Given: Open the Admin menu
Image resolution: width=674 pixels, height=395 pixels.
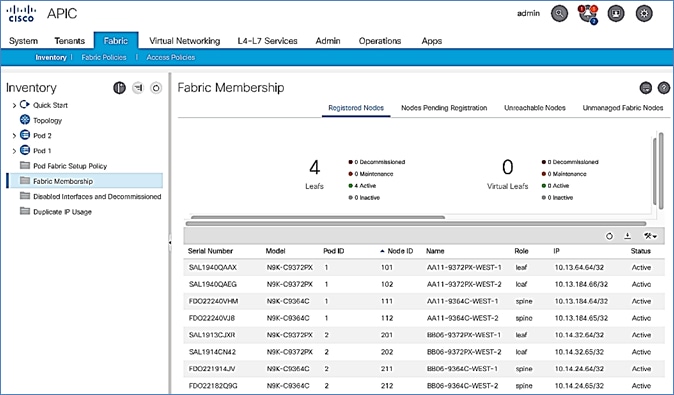Looking at the screenshot, I should pos(328,41).
